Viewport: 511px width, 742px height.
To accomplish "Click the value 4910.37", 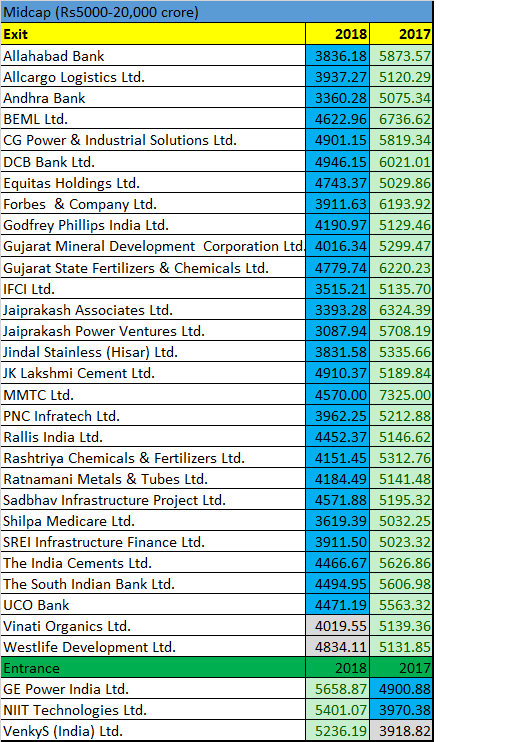I will click(338, 373).
